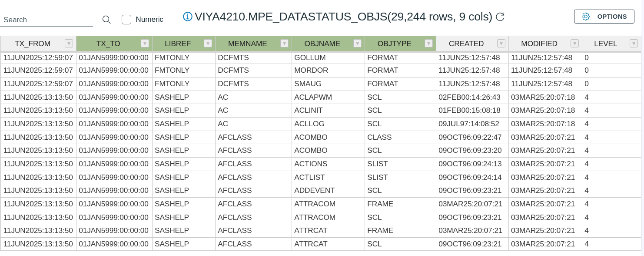Click the CLASS object type cell

click(379, 137)
